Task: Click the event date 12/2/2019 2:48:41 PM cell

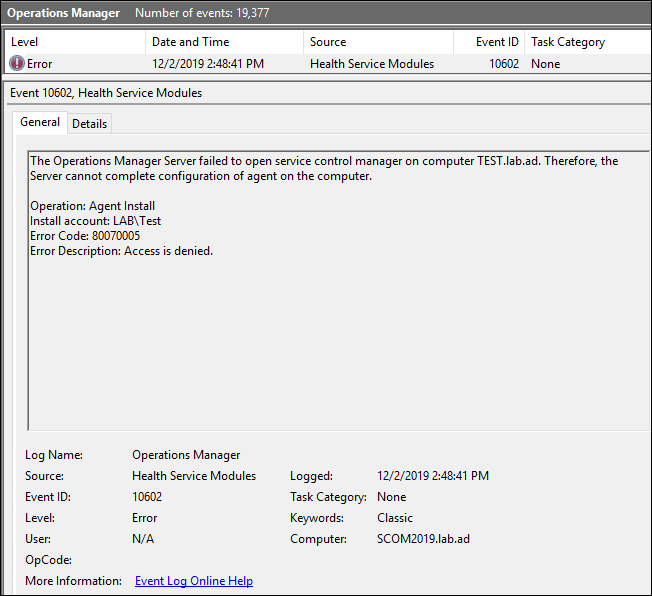Action: click(x=208, y=64)
